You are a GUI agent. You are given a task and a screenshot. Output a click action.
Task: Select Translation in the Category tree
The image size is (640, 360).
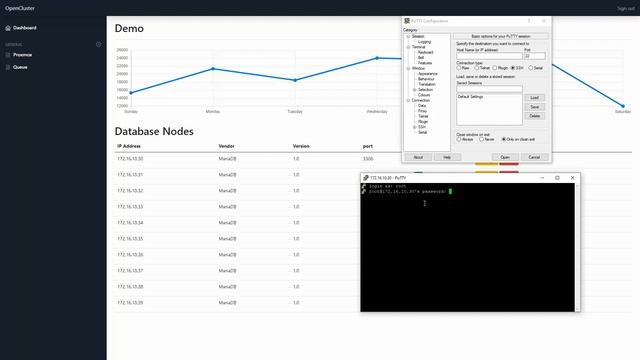click(427, 84)
